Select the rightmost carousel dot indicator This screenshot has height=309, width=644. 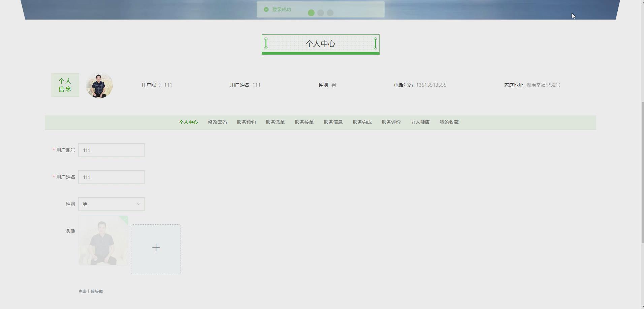click(x=330, y=13)
